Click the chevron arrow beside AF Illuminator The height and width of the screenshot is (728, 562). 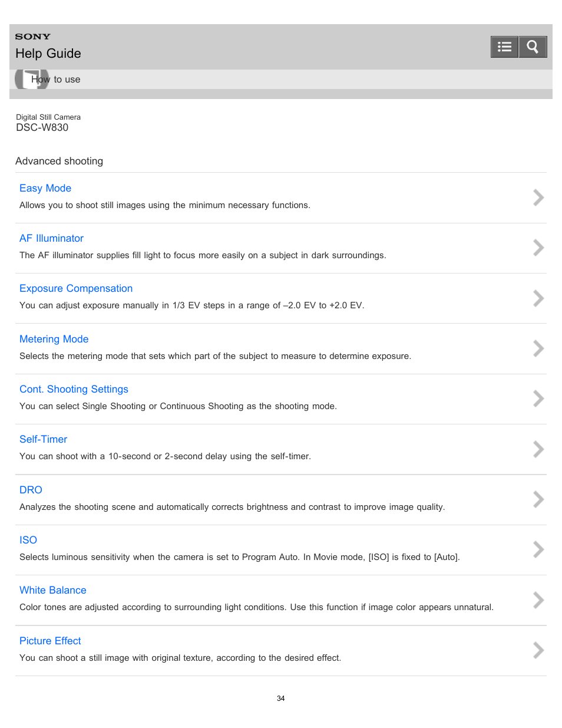(x=538, y=248)
